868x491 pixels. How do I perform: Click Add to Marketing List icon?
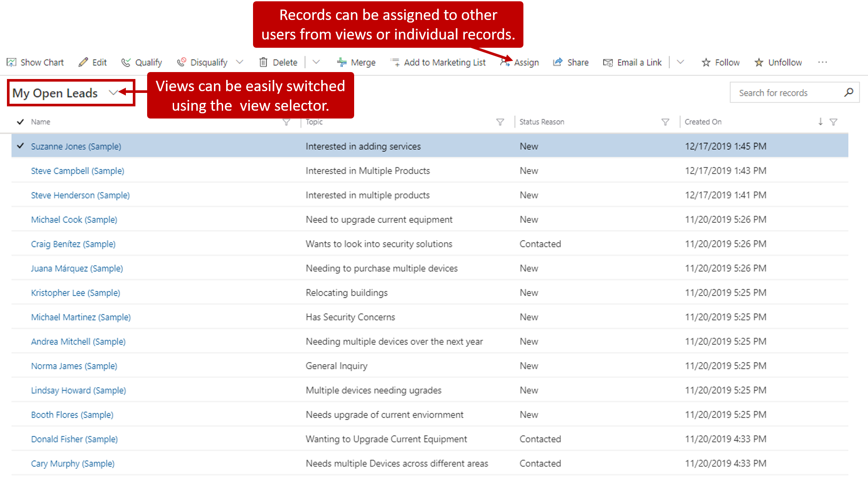tap(395, 63)
